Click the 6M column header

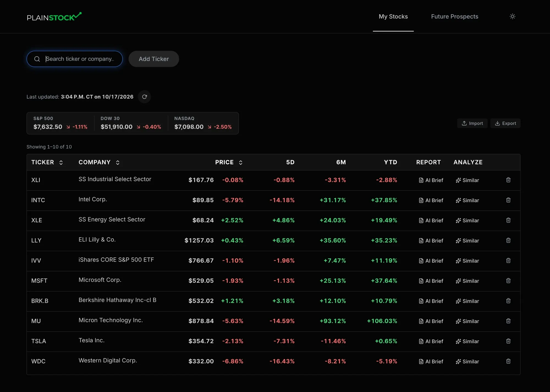(x=341, y=162)
